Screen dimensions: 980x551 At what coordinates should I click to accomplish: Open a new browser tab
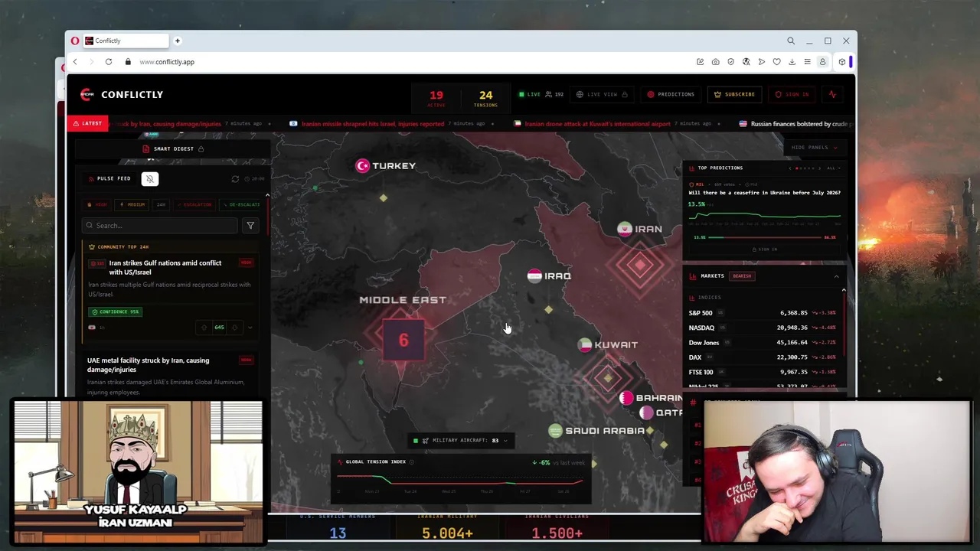click(x=177, y=41)
